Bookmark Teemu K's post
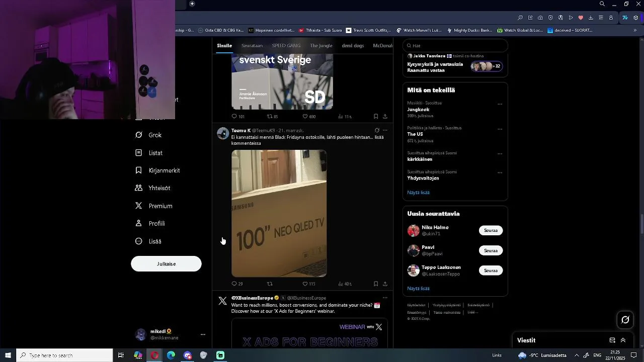 pos(376,284)
